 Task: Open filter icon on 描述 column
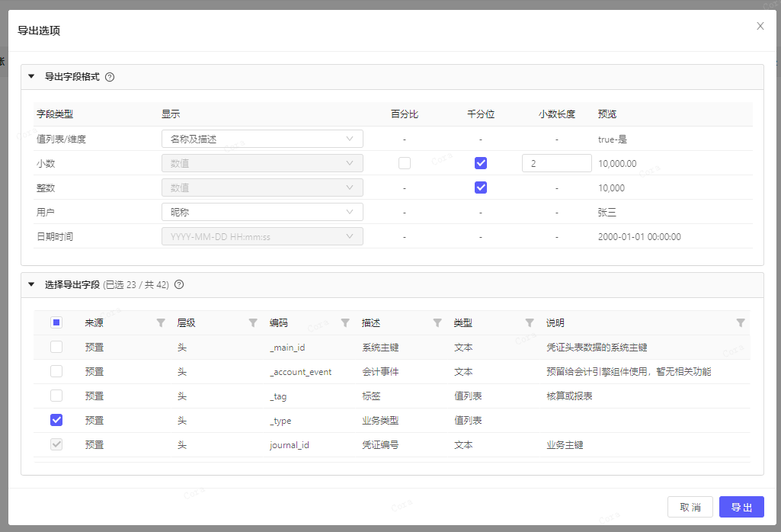click(x=437, y=323)
